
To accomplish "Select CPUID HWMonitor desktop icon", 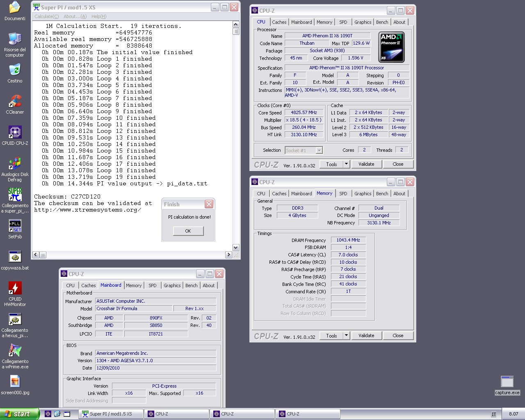I will tap(15, 294).
